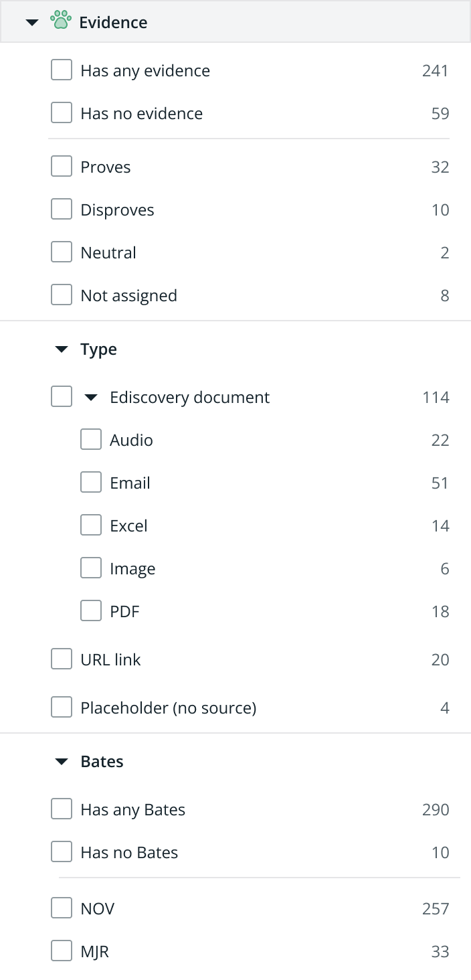Screen dimensions: 471x980
Task: Select the URL link filter
Action: (x=61, y=658)
